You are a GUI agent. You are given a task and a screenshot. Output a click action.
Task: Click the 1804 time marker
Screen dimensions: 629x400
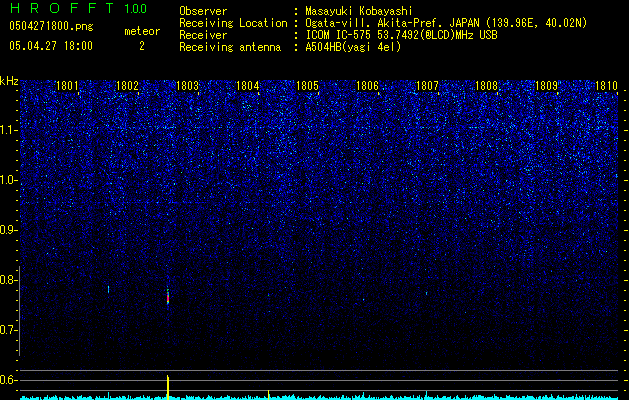tap(248, 86)
